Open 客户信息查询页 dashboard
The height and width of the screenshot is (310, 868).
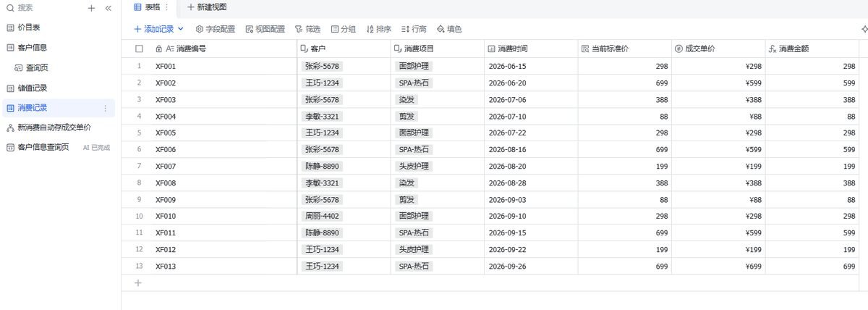[x=43, y=147]
